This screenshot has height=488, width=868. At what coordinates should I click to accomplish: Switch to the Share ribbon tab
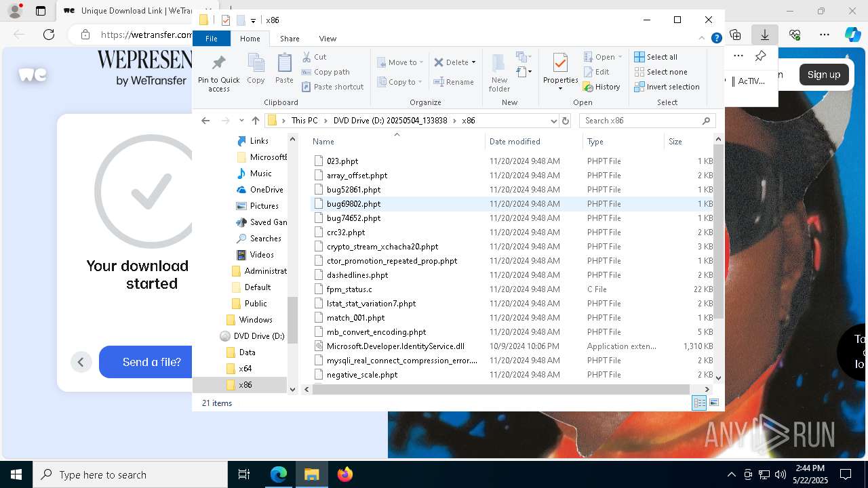pos(290,39)
